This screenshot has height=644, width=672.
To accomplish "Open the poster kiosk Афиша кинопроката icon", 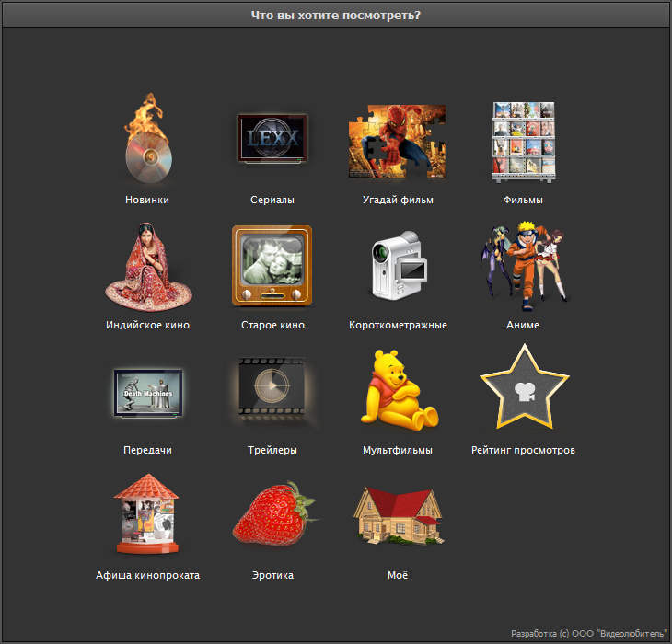I will [146, 513].
